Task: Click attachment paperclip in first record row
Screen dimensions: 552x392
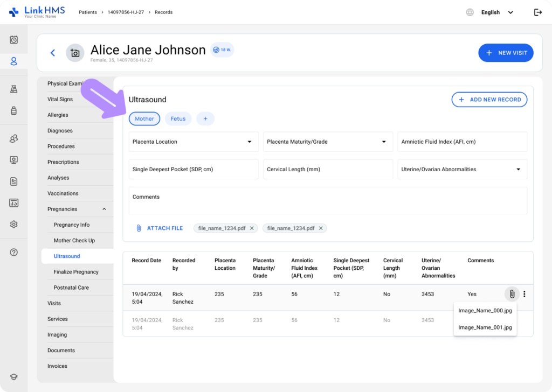Action: (512, 294)
